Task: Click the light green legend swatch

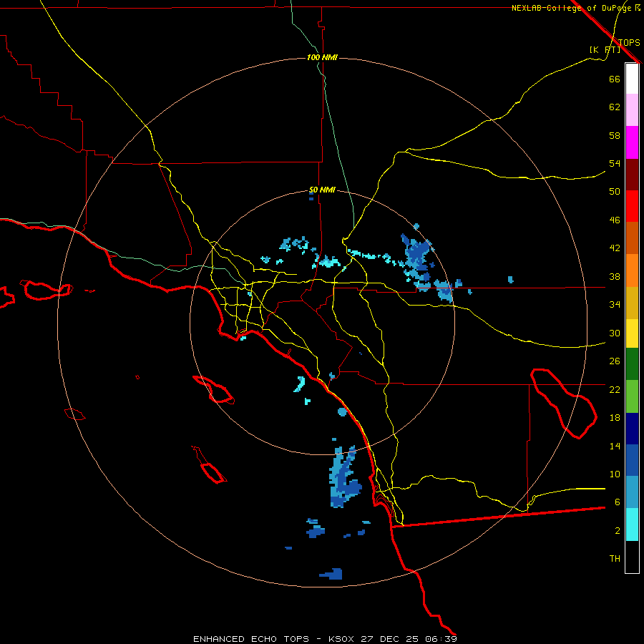Action: tap(632, 396)
